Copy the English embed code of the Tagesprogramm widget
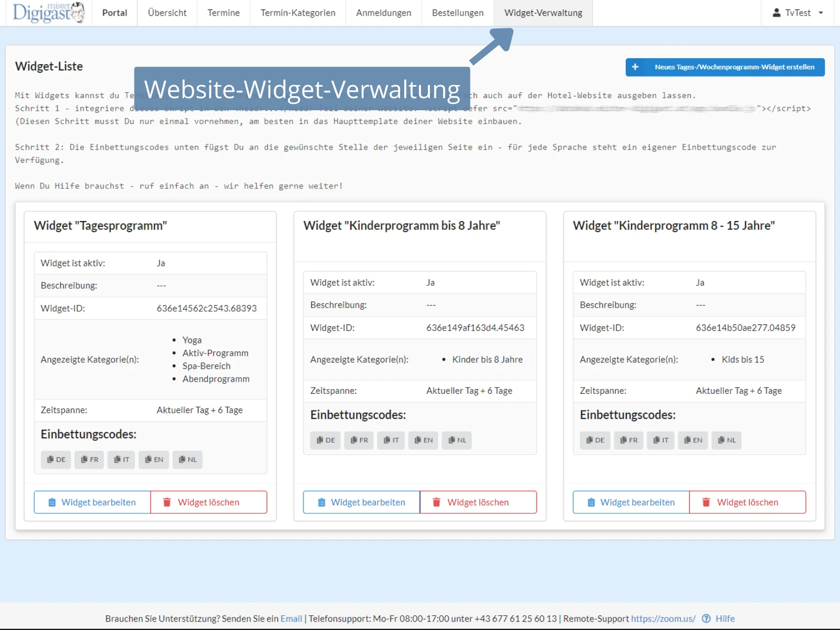Screen dimensions: 840x630 [x=153, y=459]
